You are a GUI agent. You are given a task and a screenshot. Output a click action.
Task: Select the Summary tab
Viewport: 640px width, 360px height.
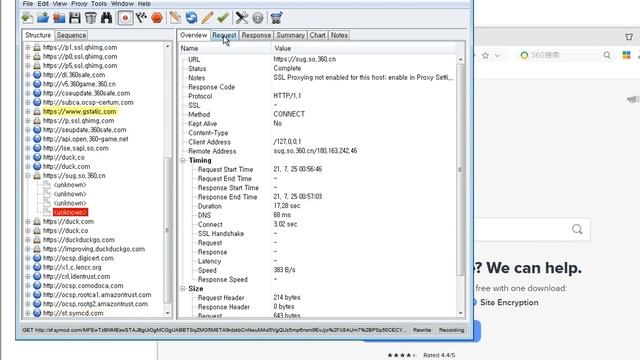[x=290, y=35]
